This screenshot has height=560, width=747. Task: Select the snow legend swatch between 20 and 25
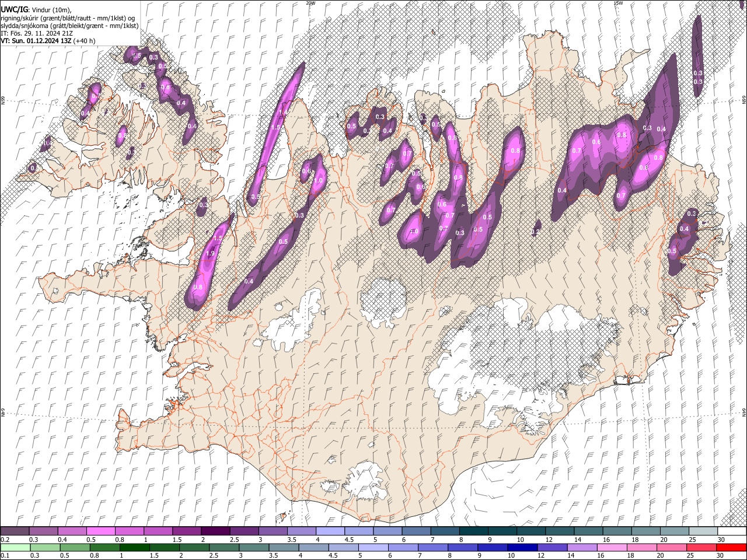tap(675, 531)
